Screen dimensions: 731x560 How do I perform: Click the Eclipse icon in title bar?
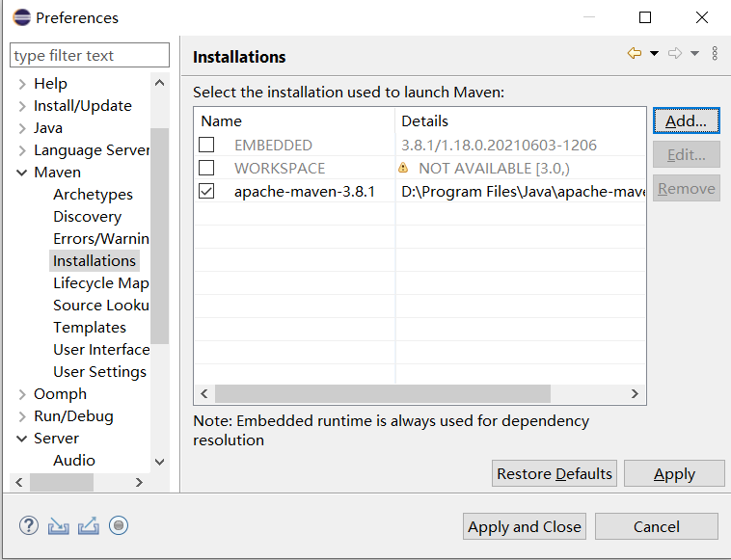(x=22, y=17)
